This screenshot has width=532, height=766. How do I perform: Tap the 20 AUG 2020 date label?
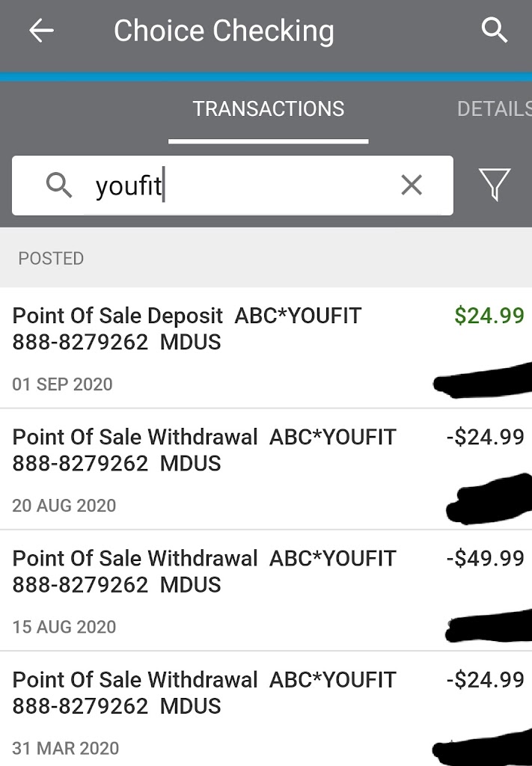click(x=64, y=506)
